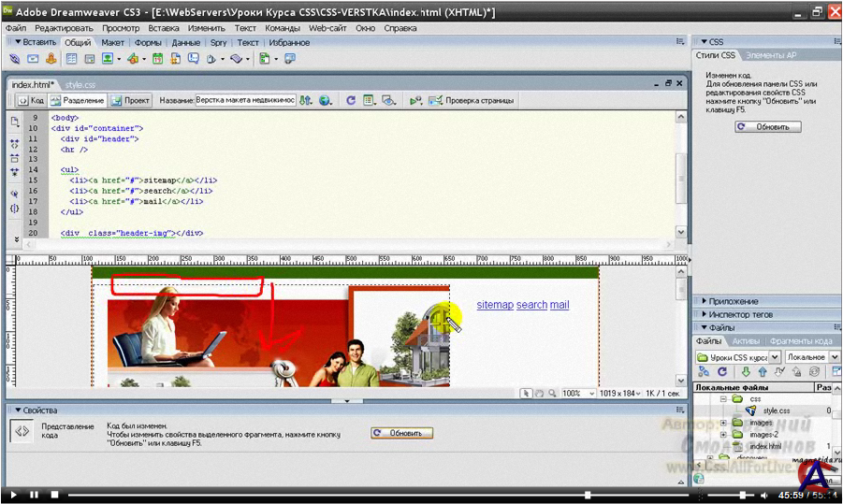Open the Вставка menu
The height and width of the screenshot is (504, 843).
(164, 28)
